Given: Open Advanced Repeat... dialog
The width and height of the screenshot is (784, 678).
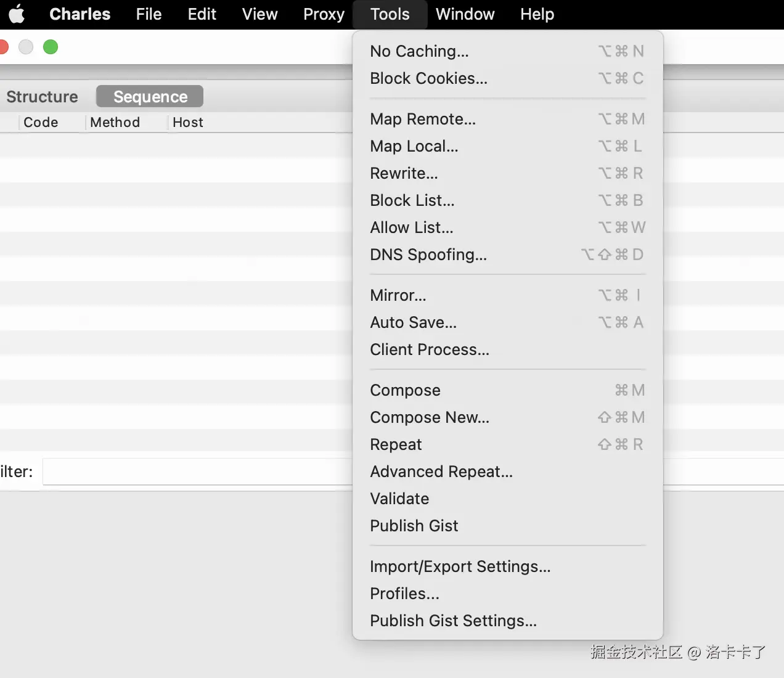Looking at the screenshot, I should pyautogui.click(x=507, y=472).
